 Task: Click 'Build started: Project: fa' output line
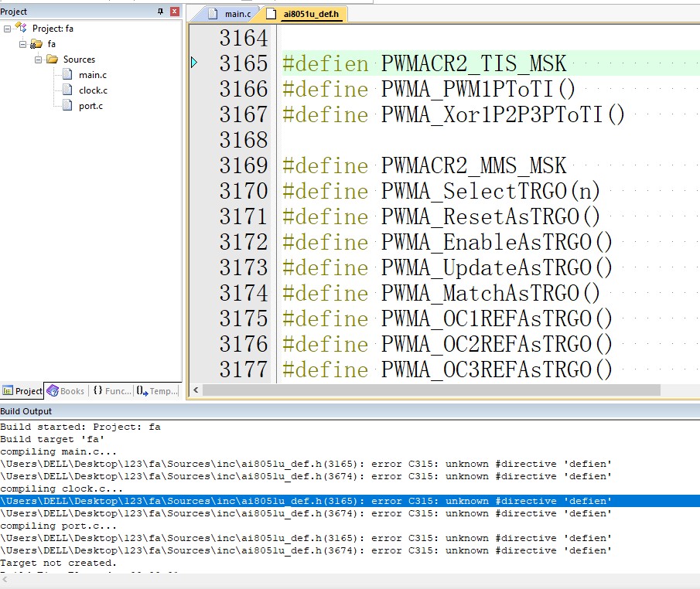point(80,427)
